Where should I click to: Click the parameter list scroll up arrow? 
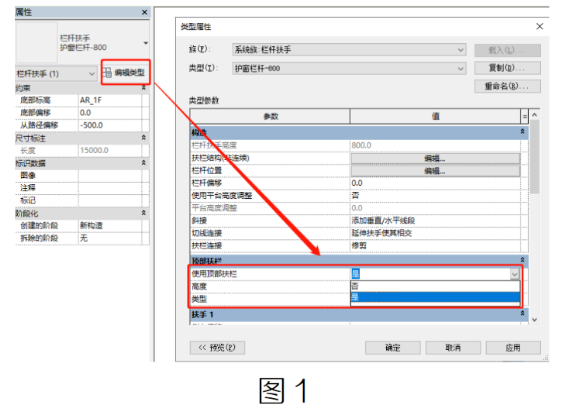point(535,115)
